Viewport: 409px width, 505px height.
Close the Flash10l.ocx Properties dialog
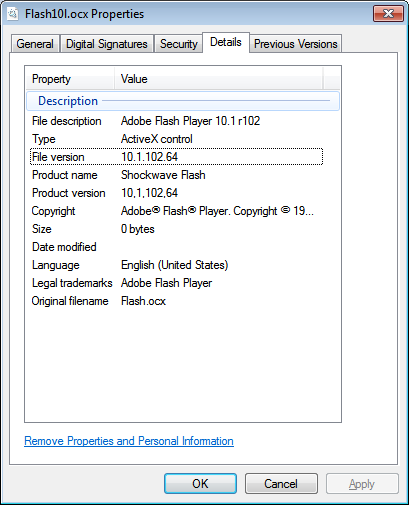388,13
